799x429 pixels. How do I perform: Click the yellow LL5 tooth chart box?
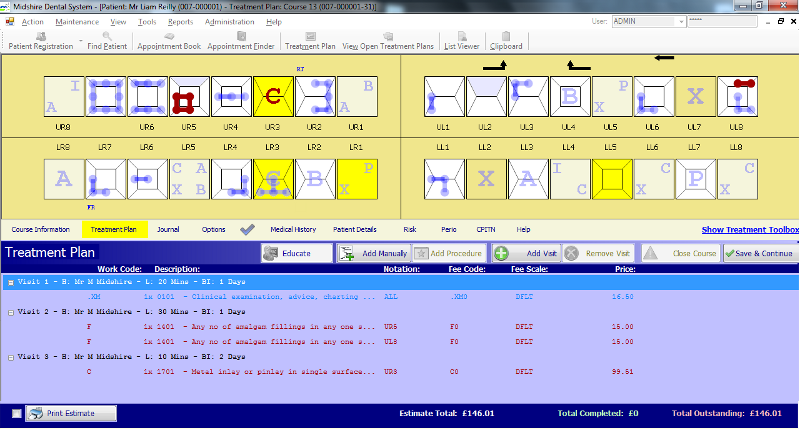612,179
